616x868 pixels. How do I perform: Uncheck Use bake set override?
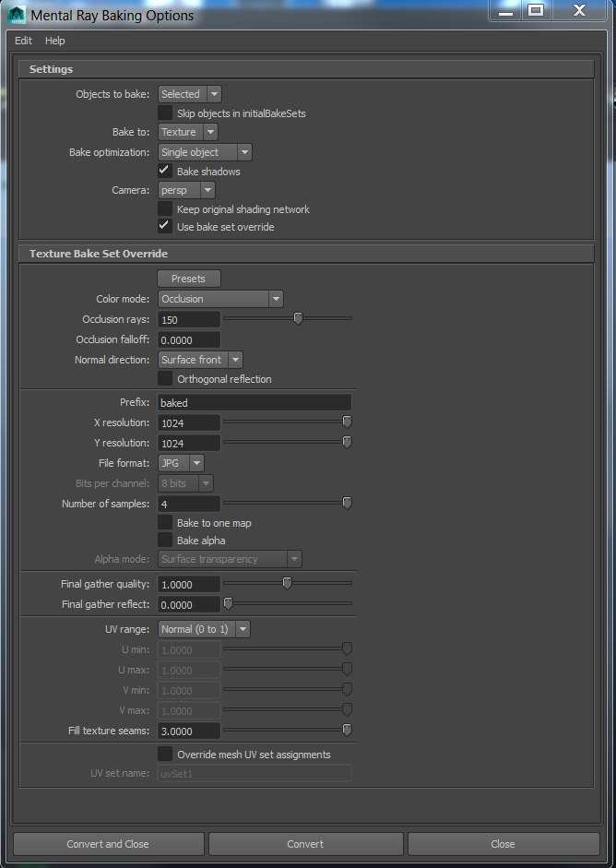pyautogui.click(x=165, y=226)
